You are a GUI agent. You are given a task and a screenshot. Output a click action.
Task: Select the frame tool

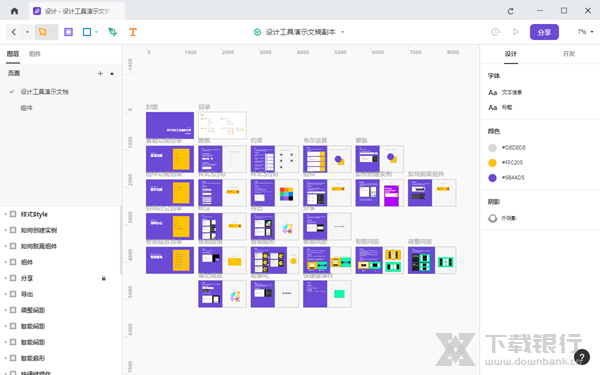point(68,32)
